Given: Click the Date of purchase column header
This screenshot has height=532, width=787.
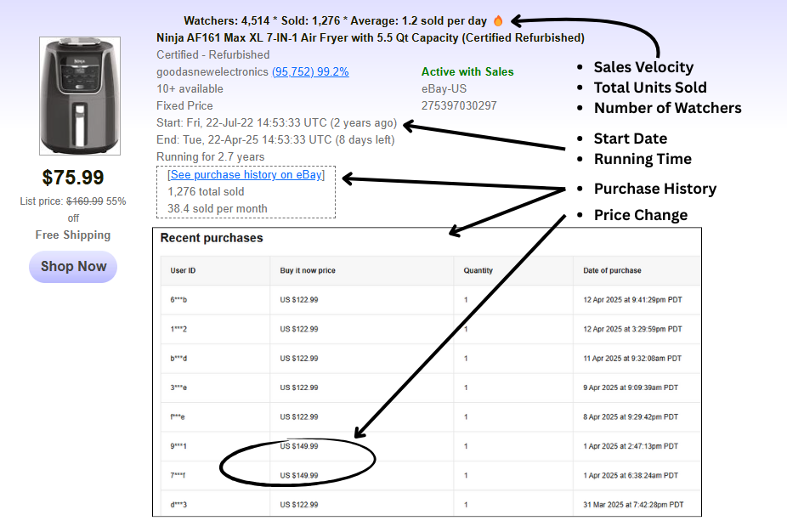Looking at the screenshot, I should point(612,270).
